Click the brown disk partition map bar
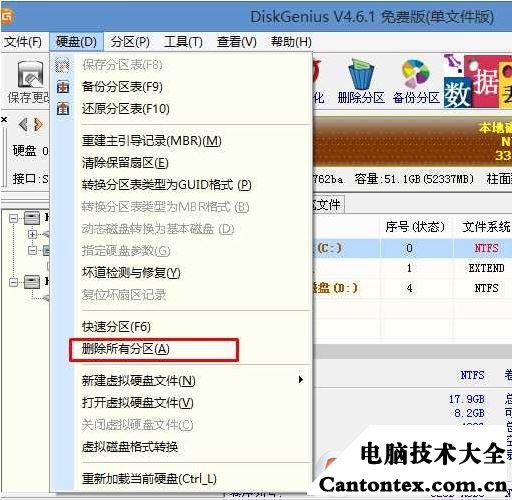The width and height of the screenshot is (512, 500). tap(412, 142)
